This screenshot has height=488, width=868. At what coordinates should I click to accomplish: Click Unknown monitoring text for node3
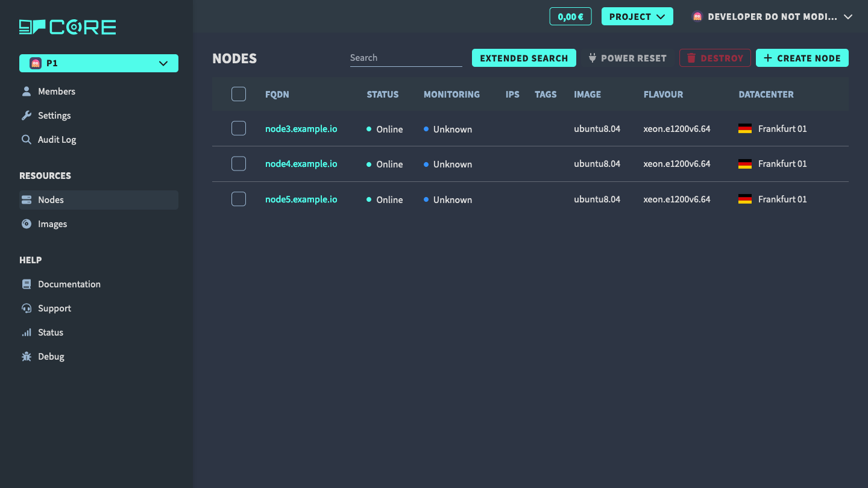pos(453,130)
